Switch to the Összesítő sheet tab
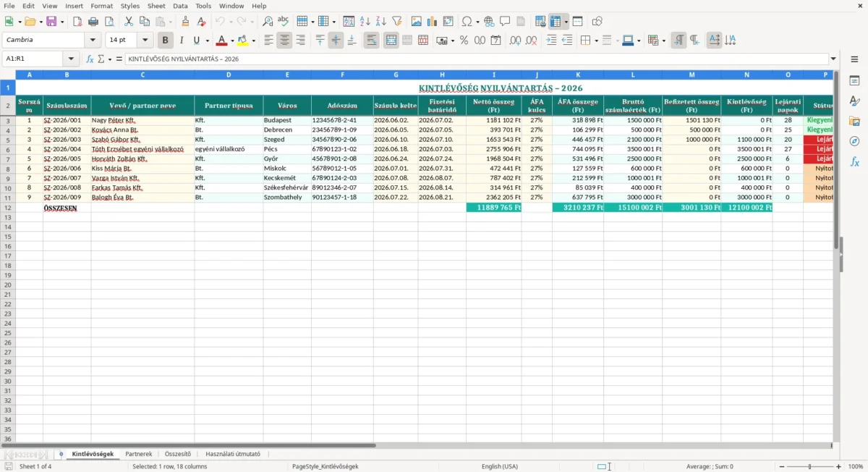Viewport: 868px width, 472px height. [178, 454]
